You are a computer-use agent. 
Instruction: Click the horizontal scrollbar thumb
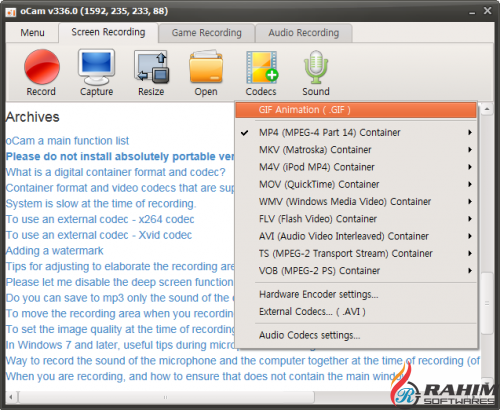tap(166, 397)
